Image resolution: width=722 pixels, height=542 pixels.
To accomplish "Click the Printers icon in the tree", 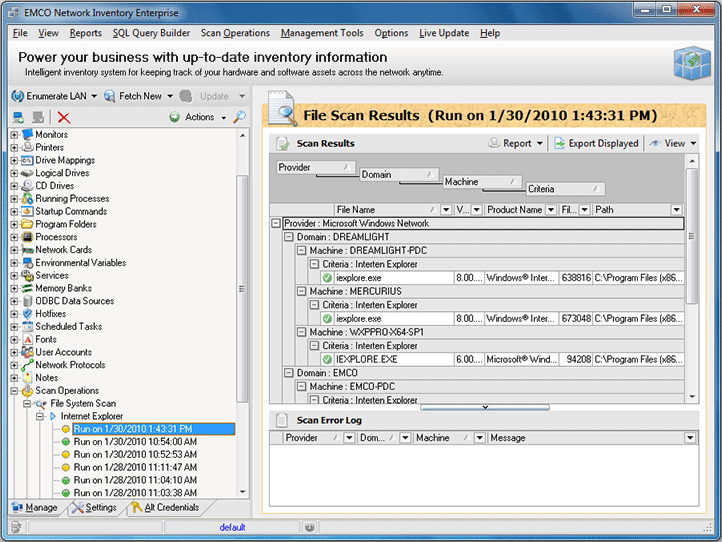I will (x=27, y=148).
